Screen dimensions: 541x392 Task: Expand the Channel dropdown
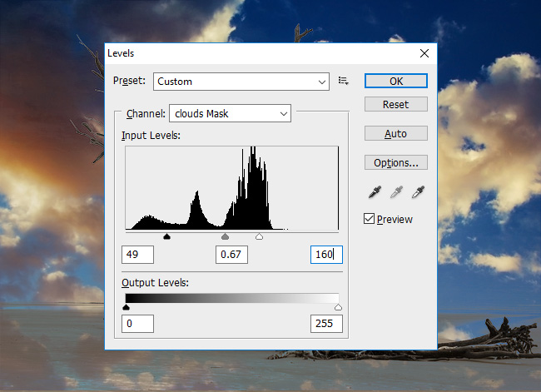[230, 112]
